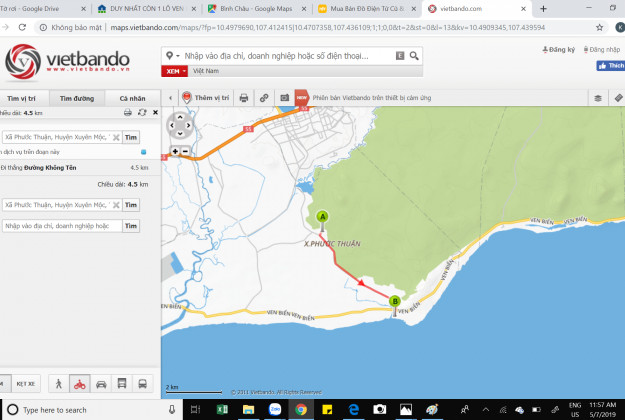The image size is (625, 420).
Task: Click marker B on the map
Action: coord(395,300)
